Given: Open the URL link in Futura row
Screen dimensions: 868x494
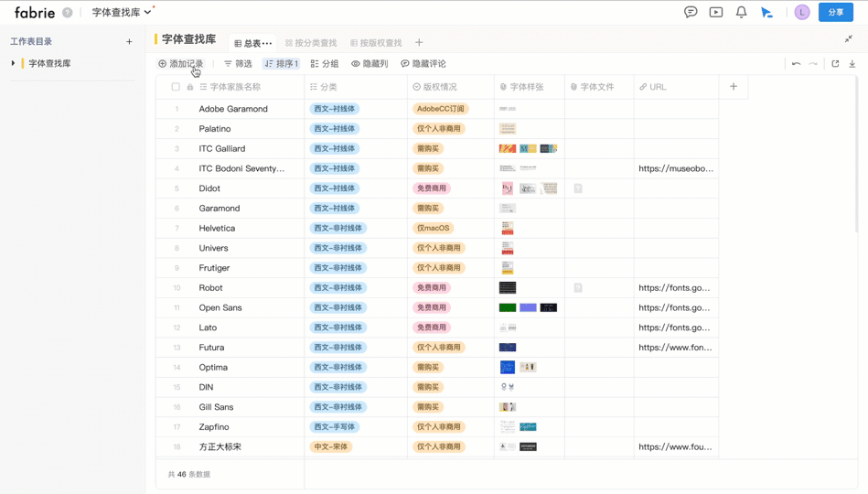Looking at the screenshot, I should click(675, 348).
